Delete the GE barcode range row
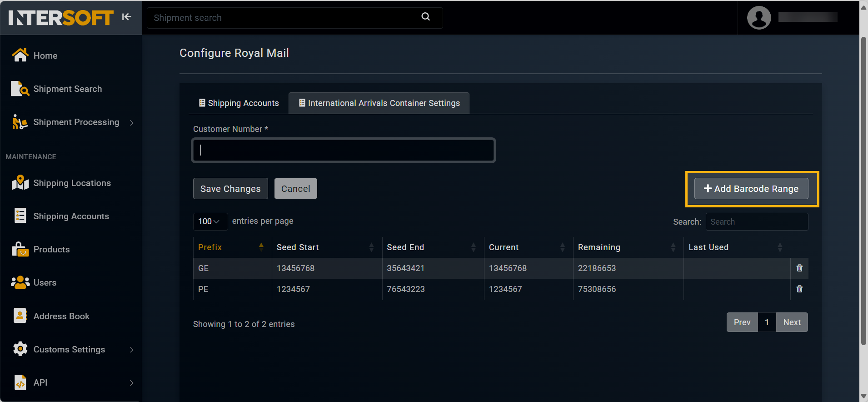 (799, 268)
